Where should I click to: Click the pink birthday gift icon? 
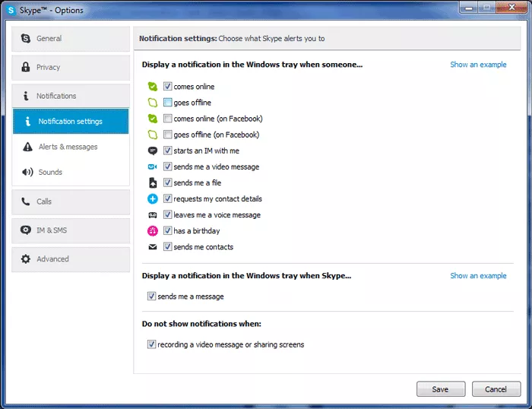tap(153, 231)
